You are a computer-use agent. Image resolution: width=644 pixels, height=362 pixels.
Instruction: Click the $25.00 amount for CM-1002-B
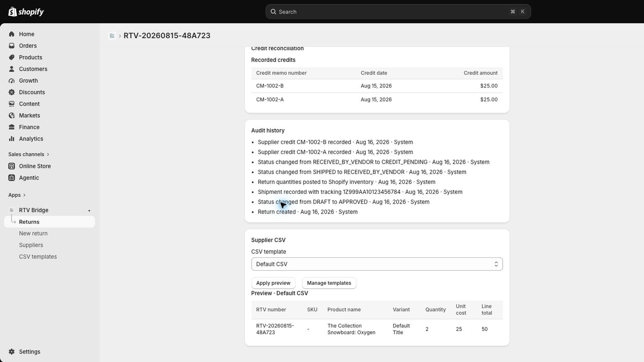(489, 86)
